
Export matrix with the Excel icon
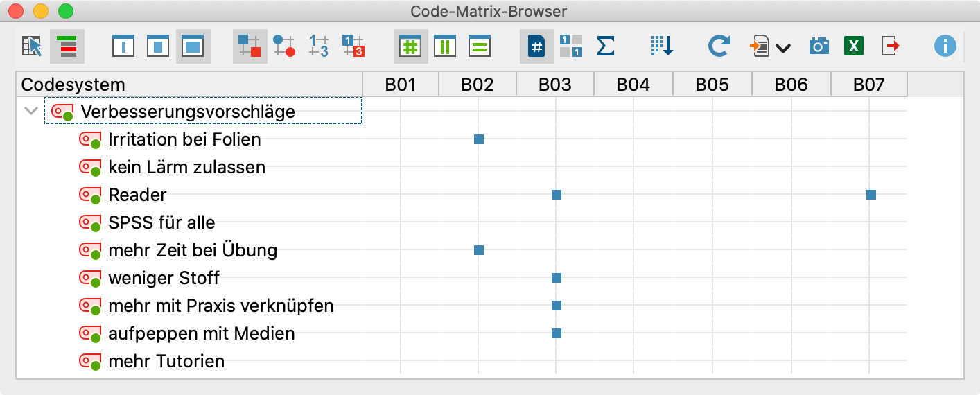(854, 46)
